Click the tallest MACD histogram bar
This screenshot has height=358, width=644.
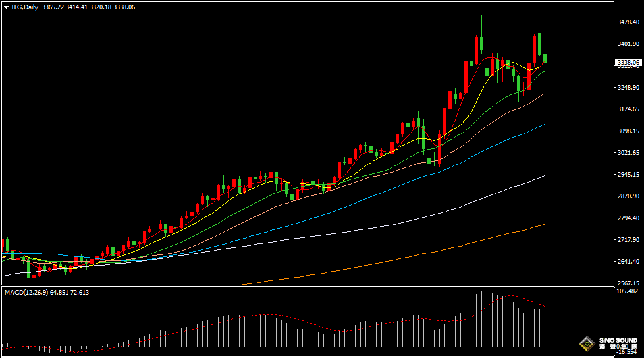tap(481, 319)
